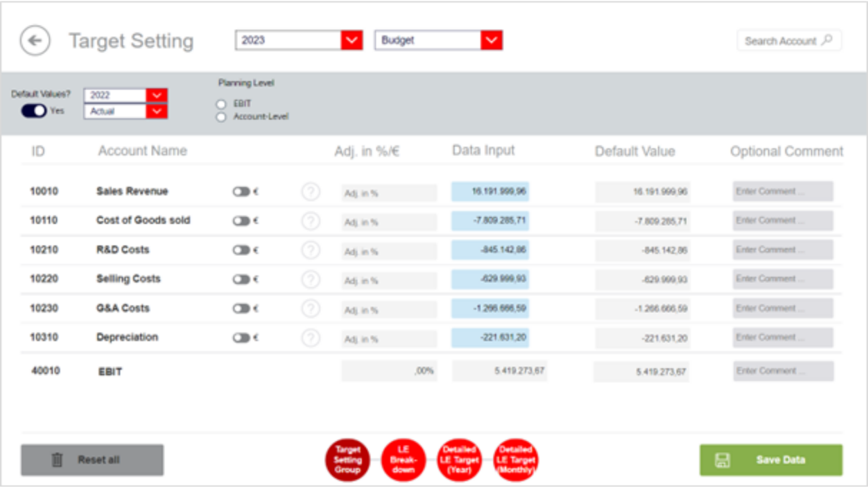
Task: Click the magnifier in the Search Account field
Action: coord(827,40)
